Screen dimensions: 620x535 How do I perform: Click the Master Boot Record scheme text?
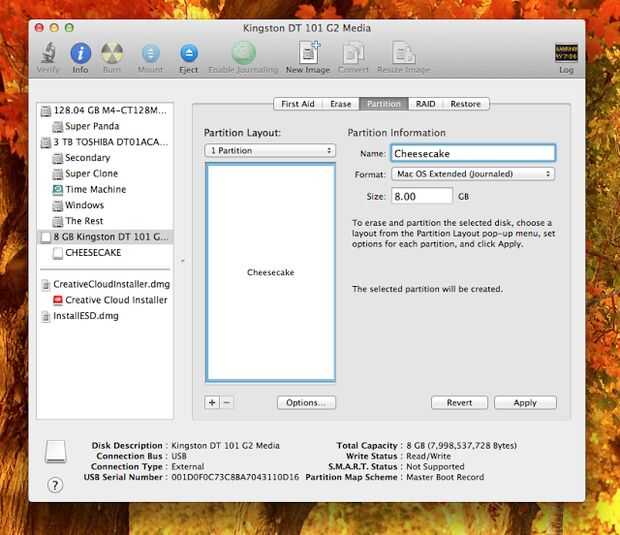(x=445, y=477)
